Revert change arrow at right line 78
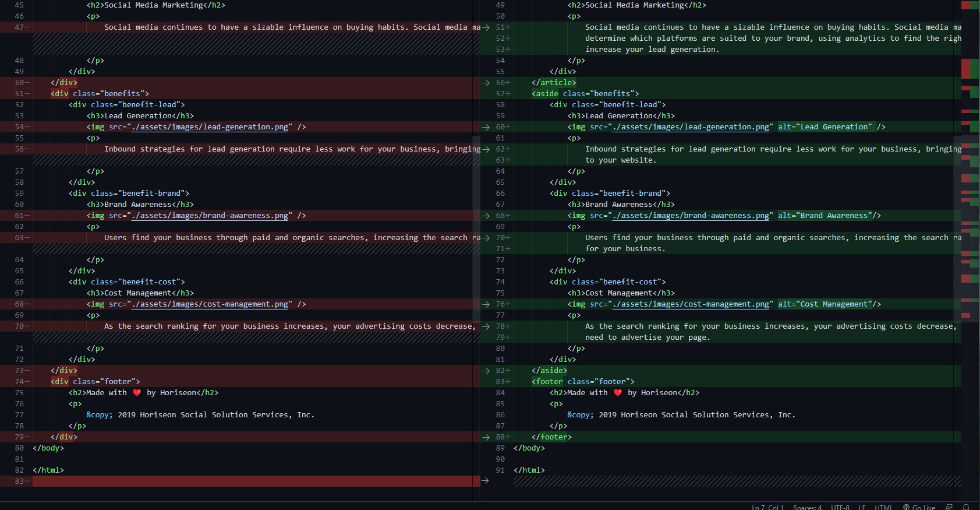980x510 pixels. (486, 326)
